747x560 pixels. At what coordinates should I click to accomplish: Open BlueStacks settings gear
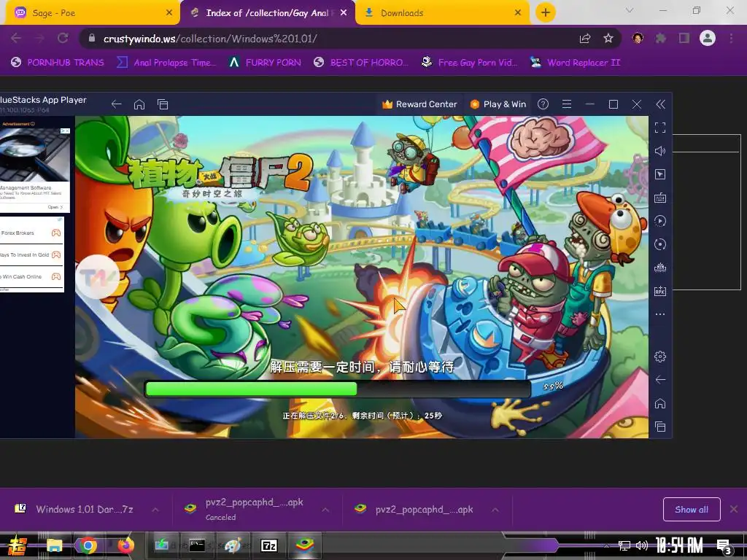[x=659, y=356]
